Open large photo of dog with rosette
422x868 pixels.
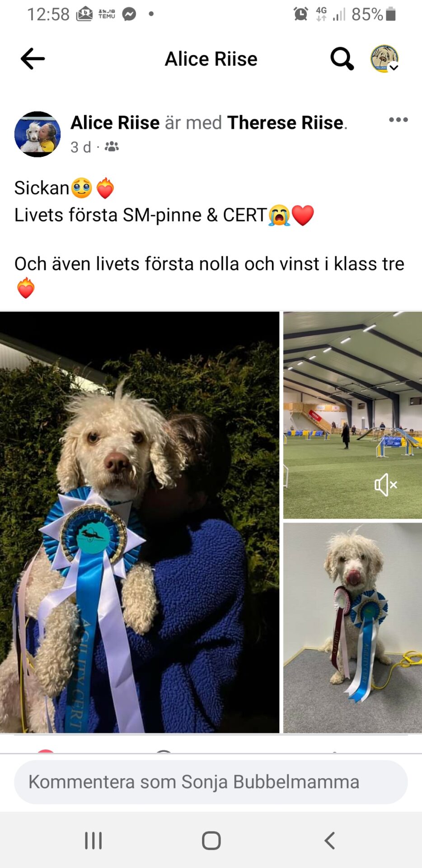(x=140, y=522)
